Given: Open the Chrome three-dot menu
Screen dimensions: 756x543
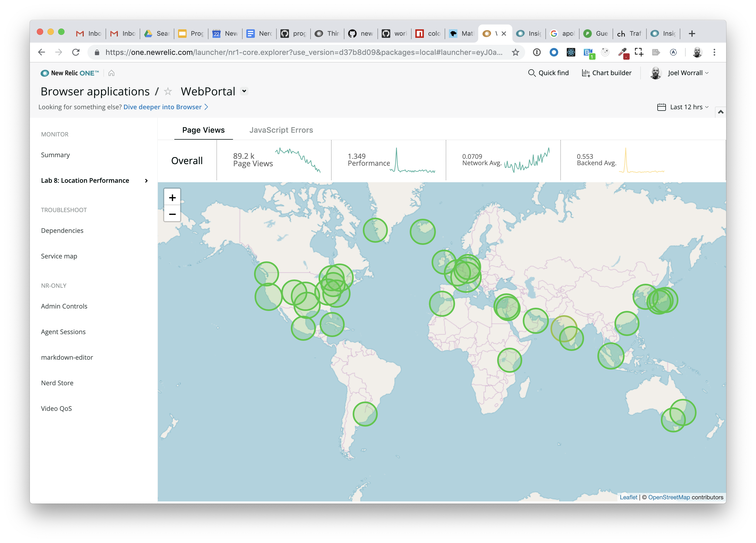Looking at the screenshot, I should coord(714,52).
